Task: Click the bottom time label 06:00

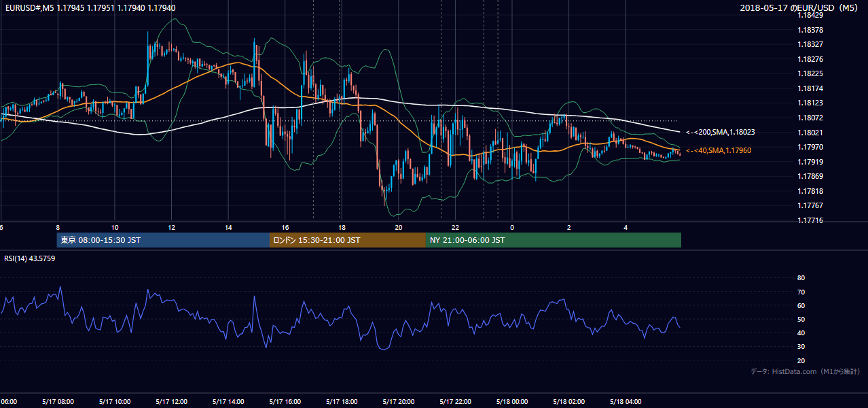Action: pyautogui.click(x=9, y=401)
